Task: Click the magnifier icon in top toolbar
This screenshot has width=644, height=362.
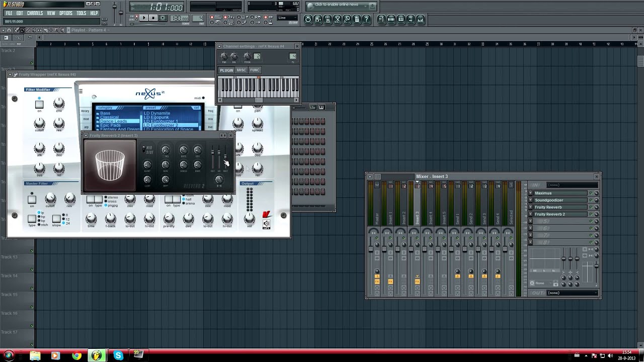Action: [x=347, y=19]
